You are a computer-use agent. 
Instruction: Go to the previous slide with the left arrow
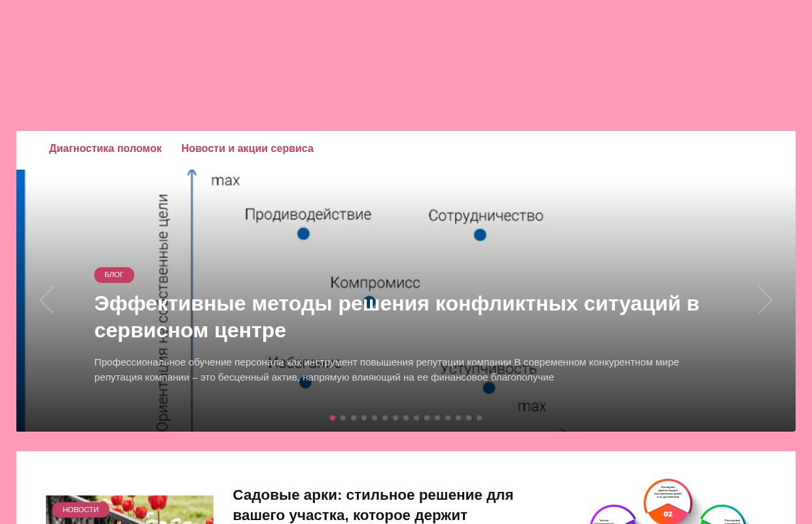(46, 300)
